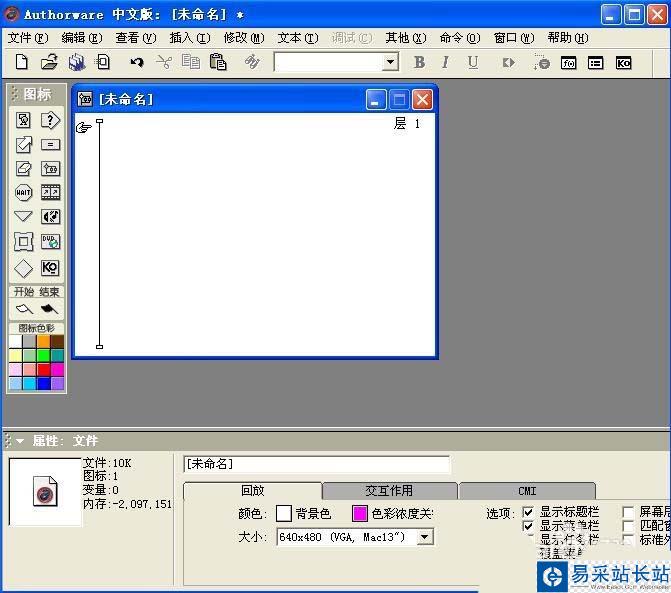Click the magenta 色彩浓度关键色 swatch
This screenshot has height=593, width=671.
359,513
